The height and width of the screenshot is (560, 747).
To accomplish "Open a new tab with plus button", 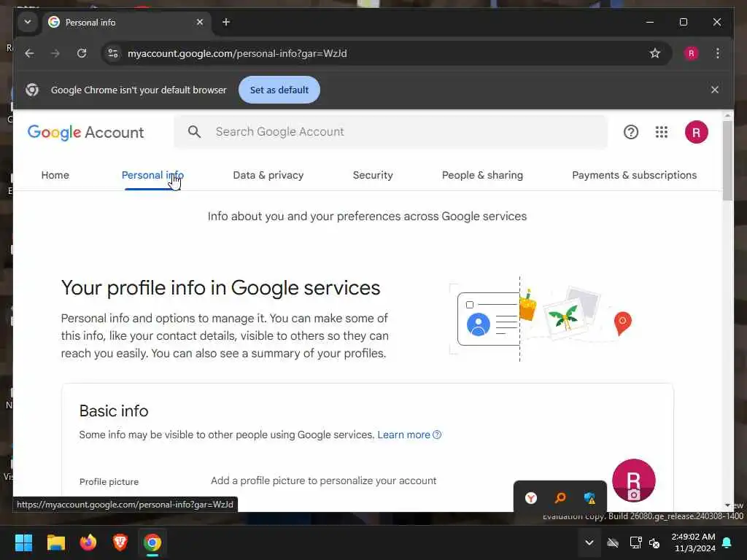I will pos(226,22).
